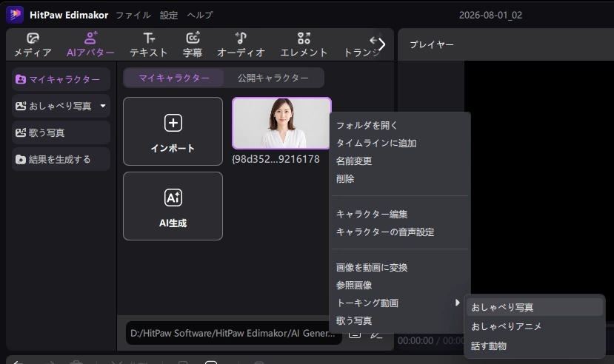
Task: Click the AI生成 card
Action: tap(173, 206)
